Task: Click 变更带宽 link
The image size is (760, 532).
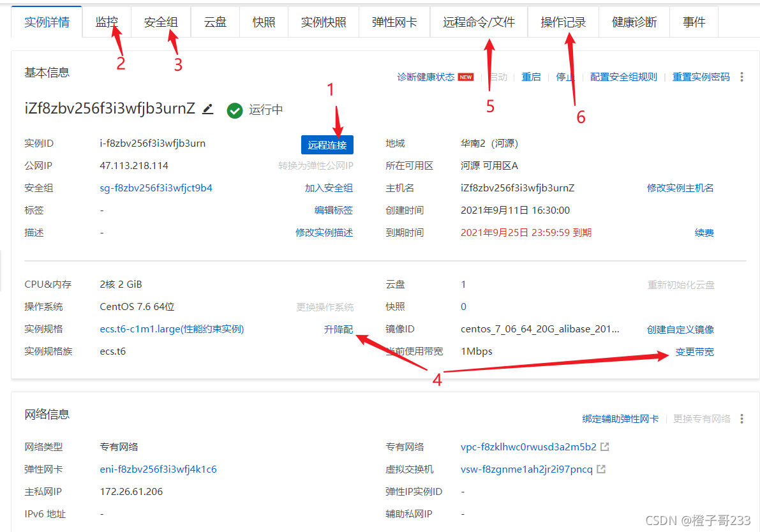Action: (694, 351)
